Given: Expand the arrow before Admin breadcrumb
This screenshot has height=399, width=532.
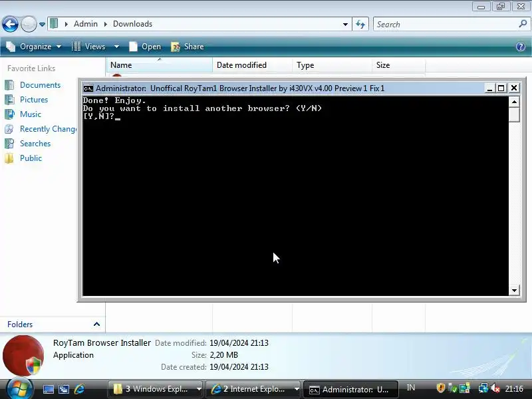Looking at the screenshot, I should 66,24.
